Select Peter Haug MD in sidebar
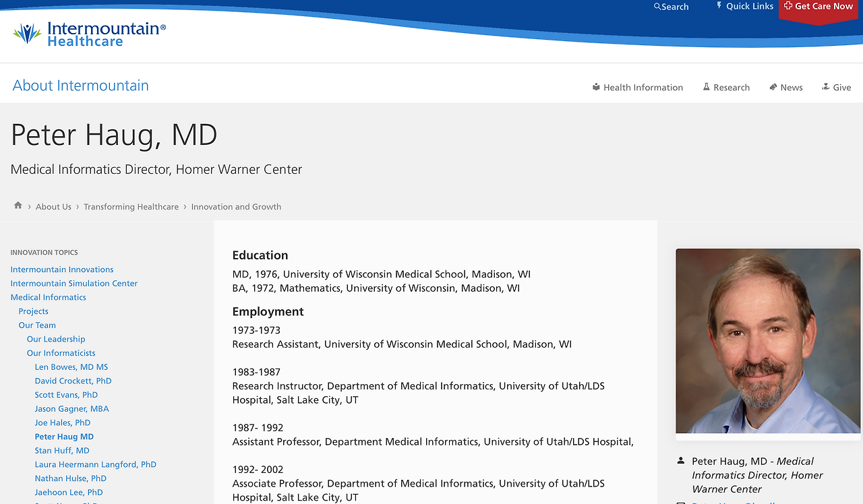The height and width of the screenshot is (504, 863). (x=64, y=437)
